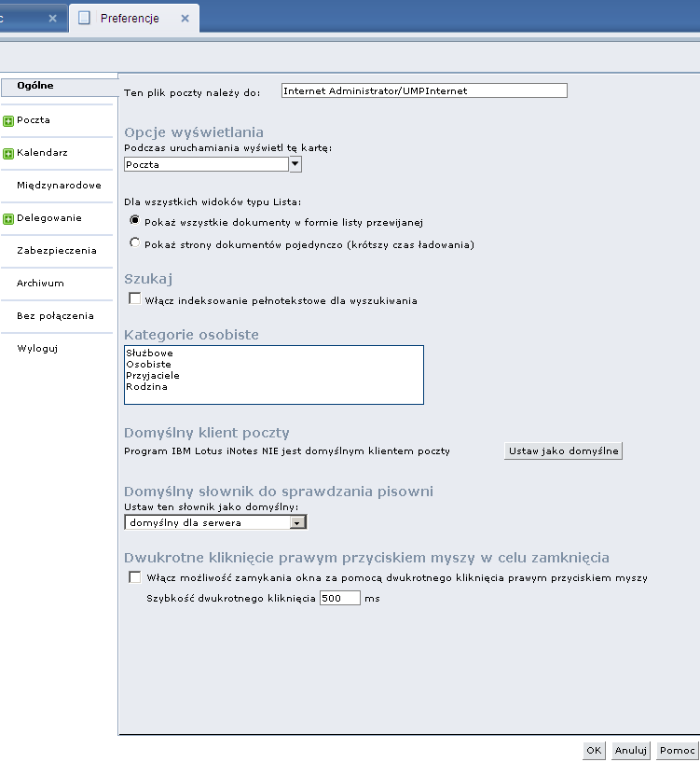Close the Preferencje tab
700x762 pixels.
click(185, 19)
